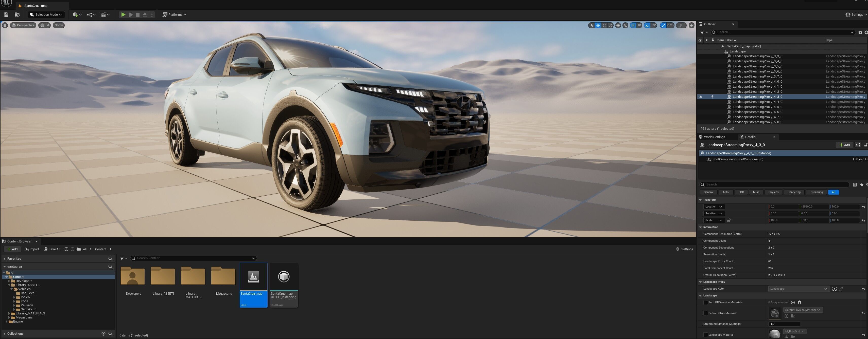Switch viewport layout with the four-pane icon
The image size is (868, 339).
[x=691, y=25]
